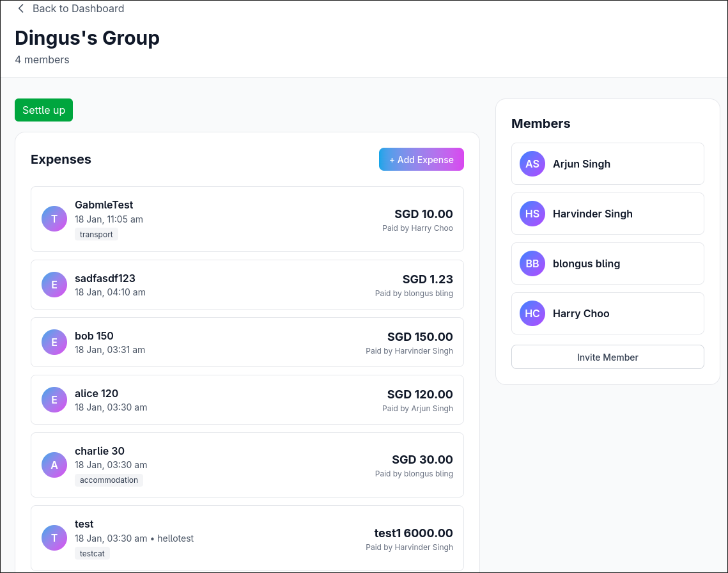Image resolution: width=728 pixels, height=573 pixels.
Task: Open the Add Expense dialog
Action: (x=421, y=160)
